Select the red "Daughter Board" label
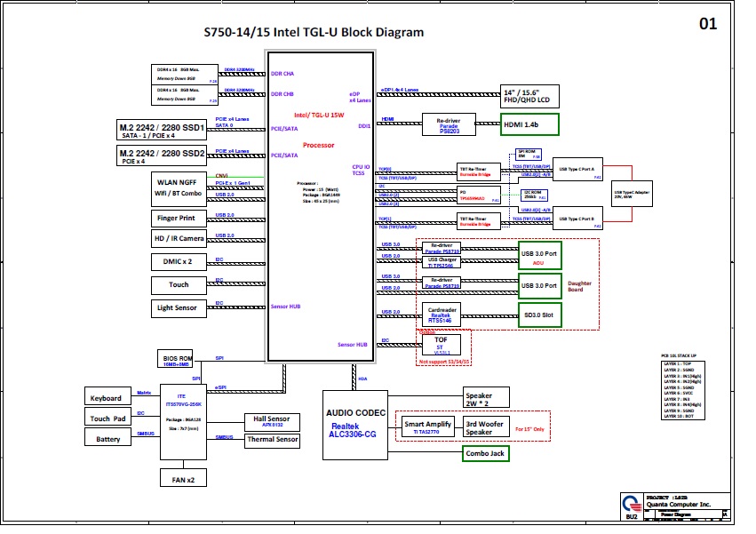Viewport: 756px width, 534px height. tap(579, 286)
